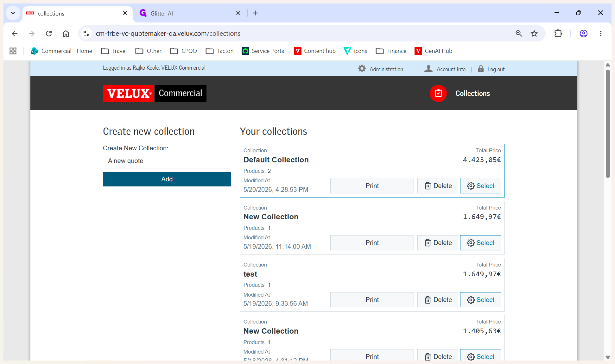Open the Collections header menu item
The width and height of the screenshot is (615, 364).
[x=472, y=93]
